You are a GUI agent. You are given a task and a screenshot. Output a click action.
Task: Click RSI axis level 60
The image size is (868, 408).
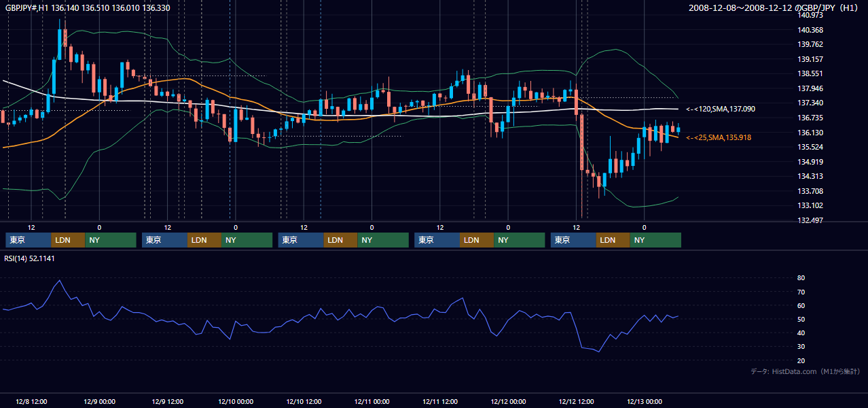(x=801, y=305)
